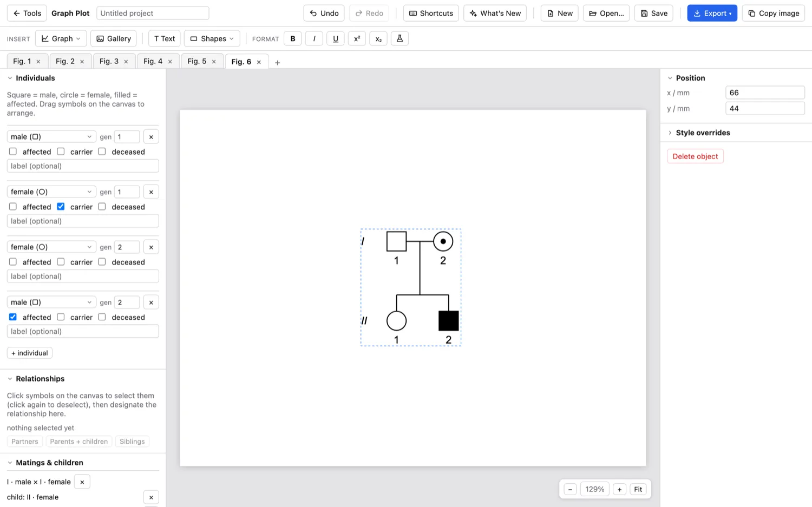Open the Graph insert dropdown
Image resolution: width=812 pixels, height=507 pixels.
pos(61,38)
